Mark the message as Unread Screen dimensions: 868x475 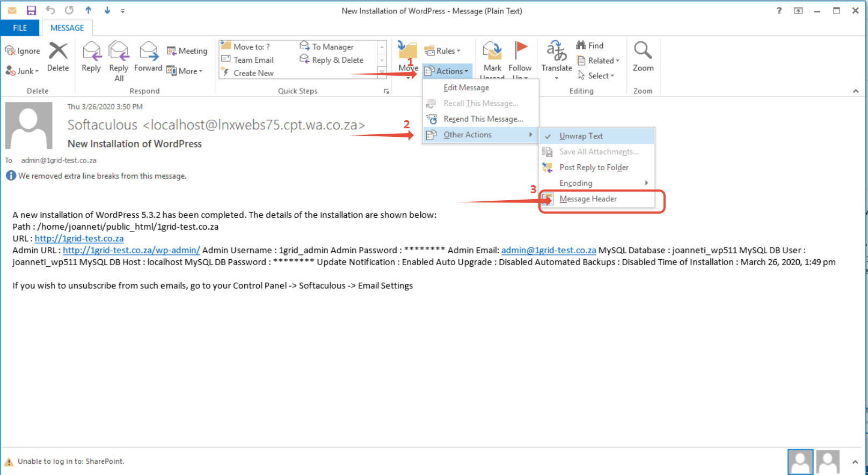(x=492, y=60)
